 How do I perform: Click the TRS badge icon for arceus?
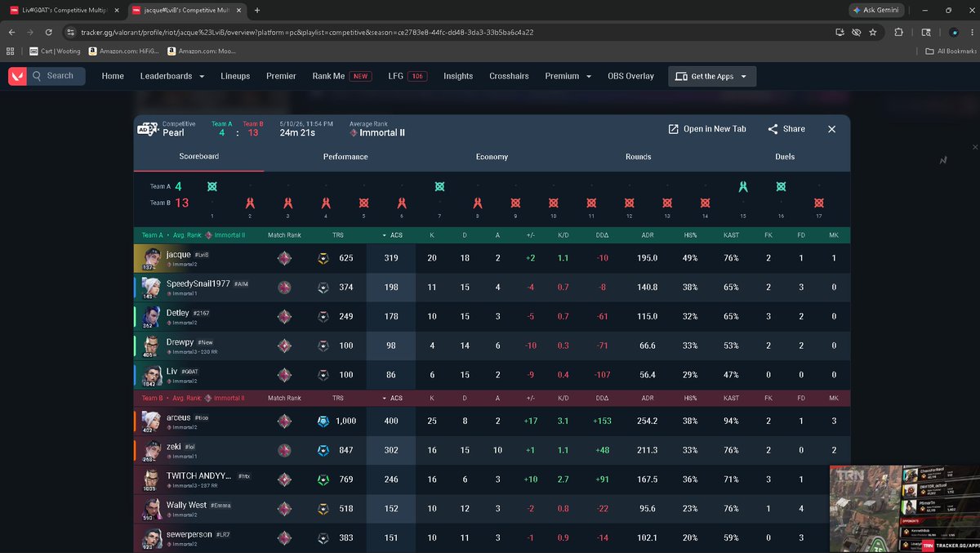pyautogui.click(x=323, y=421)
